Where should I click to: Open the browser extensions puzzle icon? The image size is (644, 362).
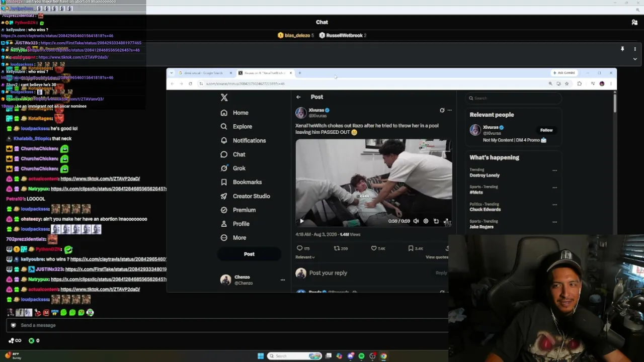[580, 84]
